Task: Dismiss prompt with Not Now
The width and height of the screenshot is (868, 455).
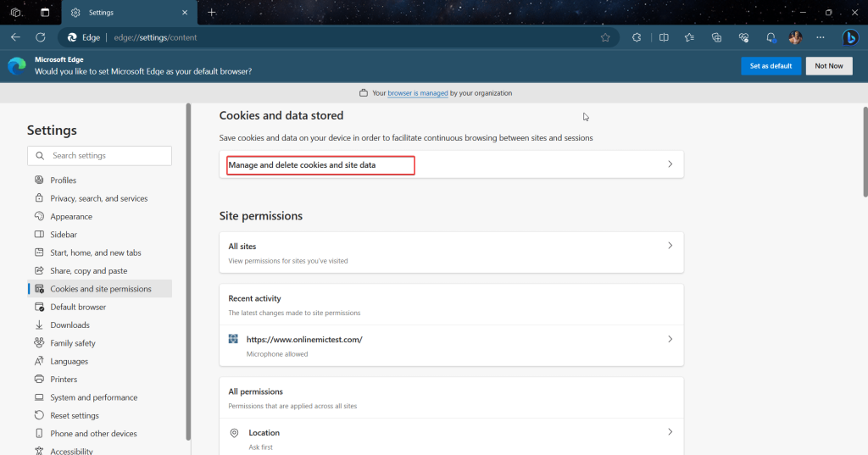Action: [x=829, y=66]
